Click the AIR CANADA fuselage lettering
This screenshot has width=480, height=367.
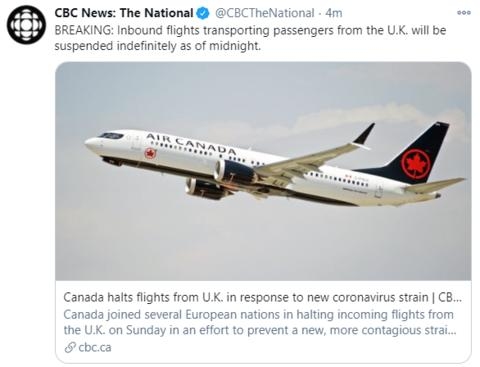[x=191, y=144]
